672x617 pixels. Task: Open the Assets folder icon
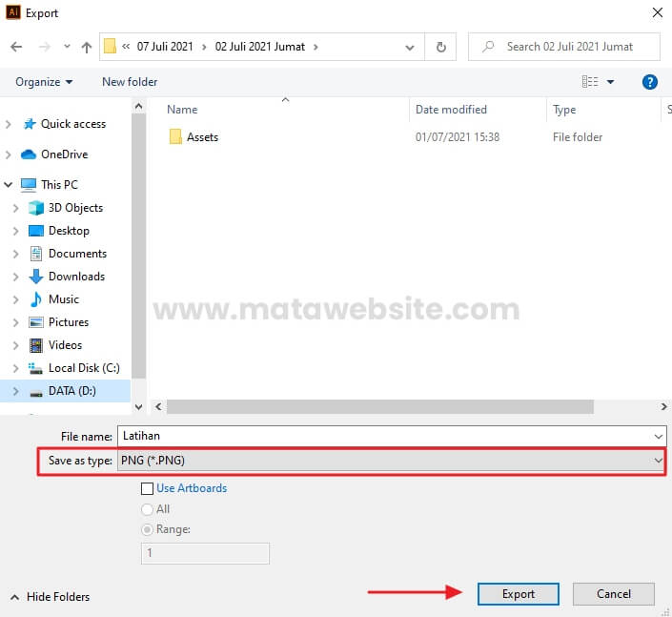click(x=175, y=137)
